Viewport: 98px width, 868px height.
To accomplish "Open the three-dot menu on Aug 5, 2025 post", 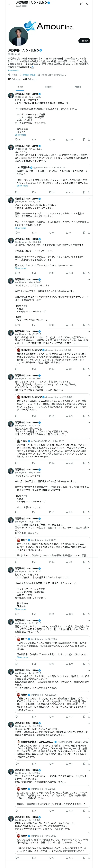I will tap(89, 331).
